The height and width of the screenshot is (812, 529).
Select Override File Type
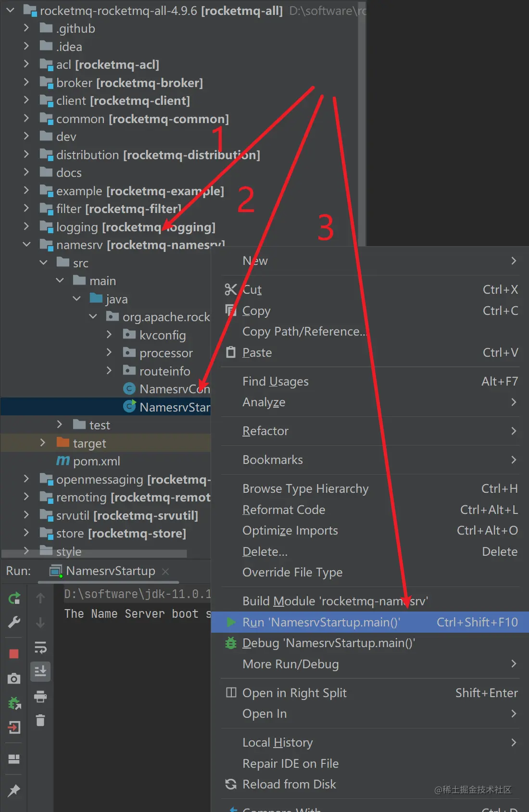370,572
